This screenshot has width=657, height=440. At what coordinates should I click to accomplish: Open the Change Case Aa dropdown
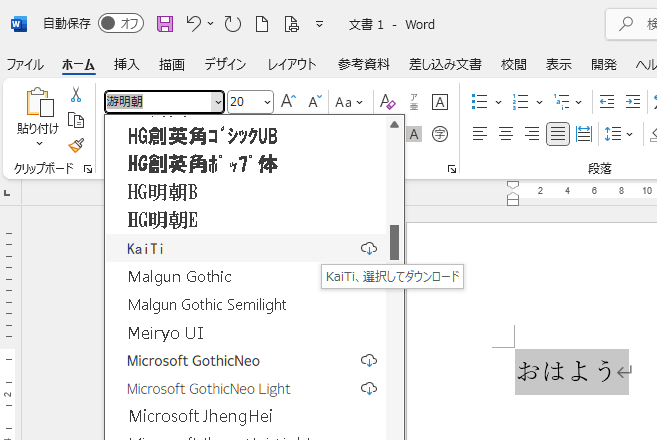click(349, 102)
